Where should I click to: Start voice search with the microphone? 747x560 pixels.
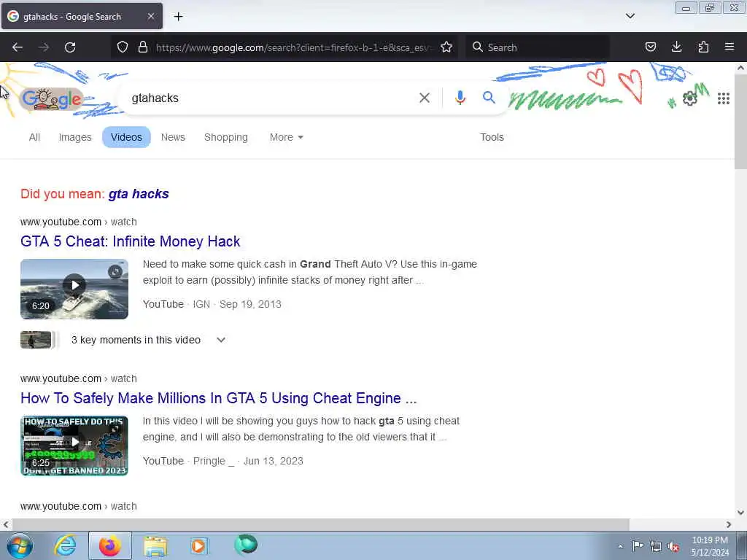point(460,98)
